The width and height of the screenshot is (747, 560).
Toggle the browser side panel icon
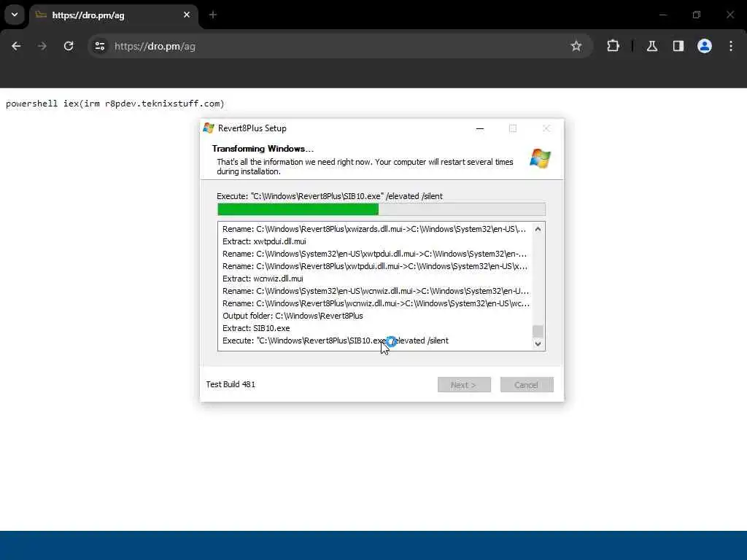(x=678, y=46)
